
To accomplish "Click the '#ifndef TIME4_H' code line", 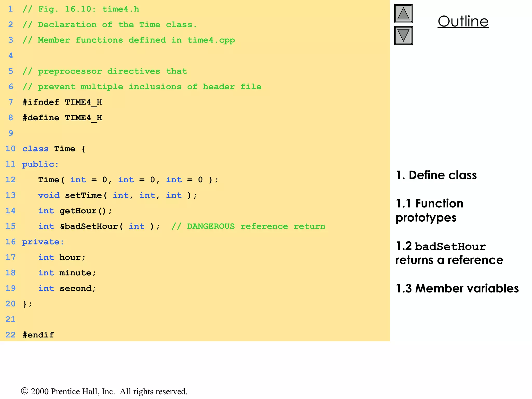I will click(62, 102).
